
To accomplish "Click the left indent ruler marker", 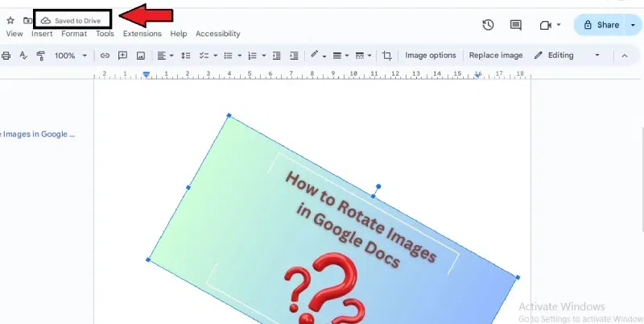I will [147, 74].
